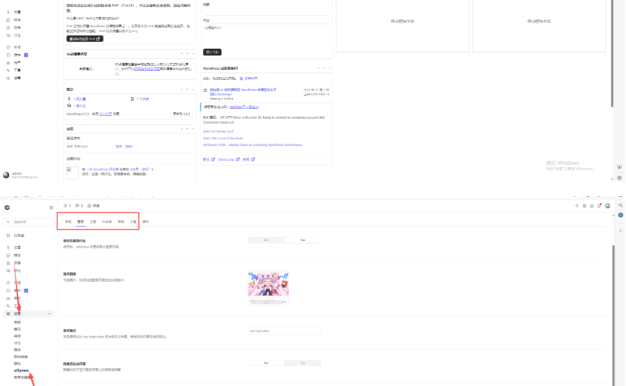Select No on the bottom hide-language setting
The image size is (626, 386).
click(x=266, y=363)
